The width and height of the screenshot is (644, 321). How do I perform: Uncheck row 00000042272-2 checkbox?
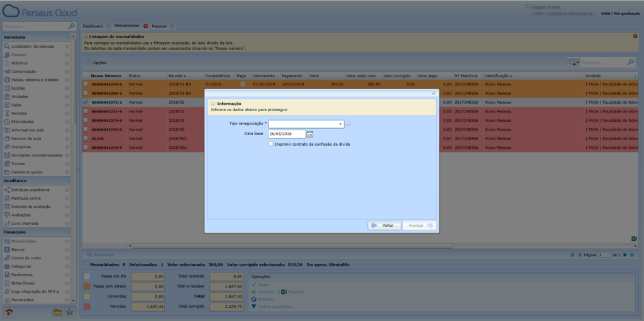(86, 102)
